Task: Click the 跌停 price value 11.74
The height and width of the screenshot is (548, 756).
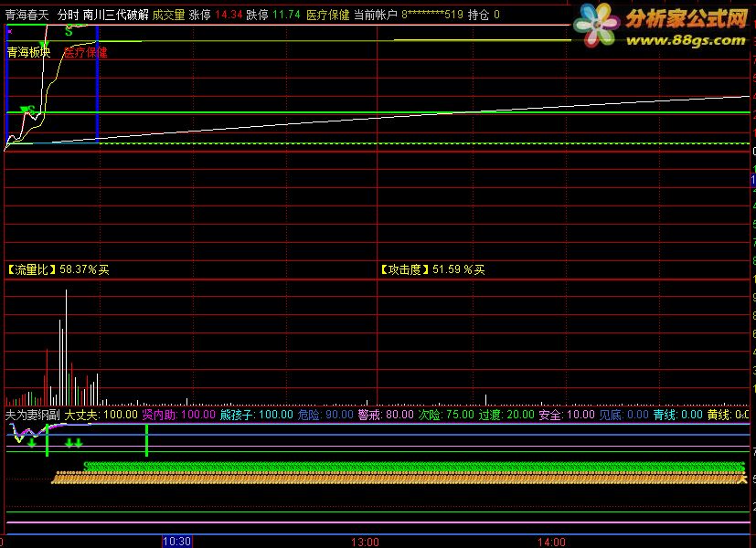Action: 286,15
